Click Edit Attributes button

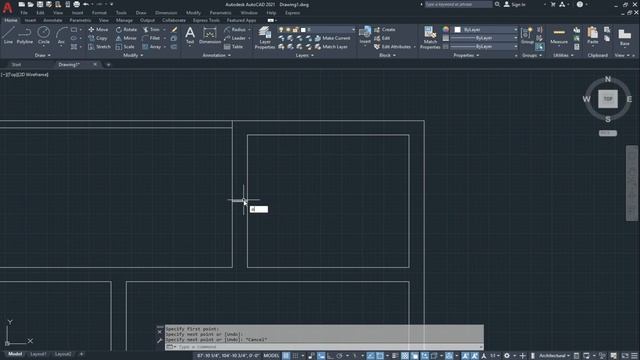tap(392, 47)
